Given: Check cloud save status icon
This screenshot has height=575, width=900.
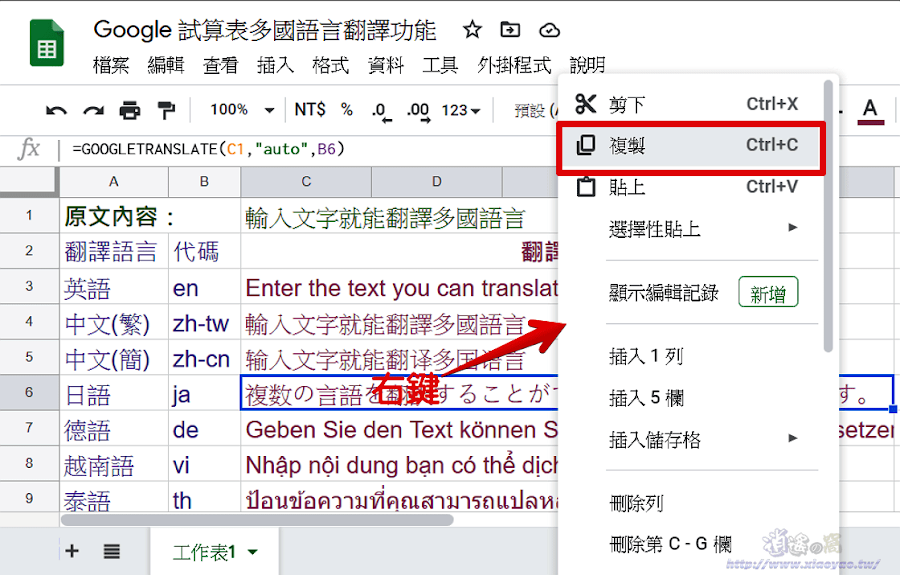Looking at the screenshot, I should pyautogui.click(x=549, y=30).
